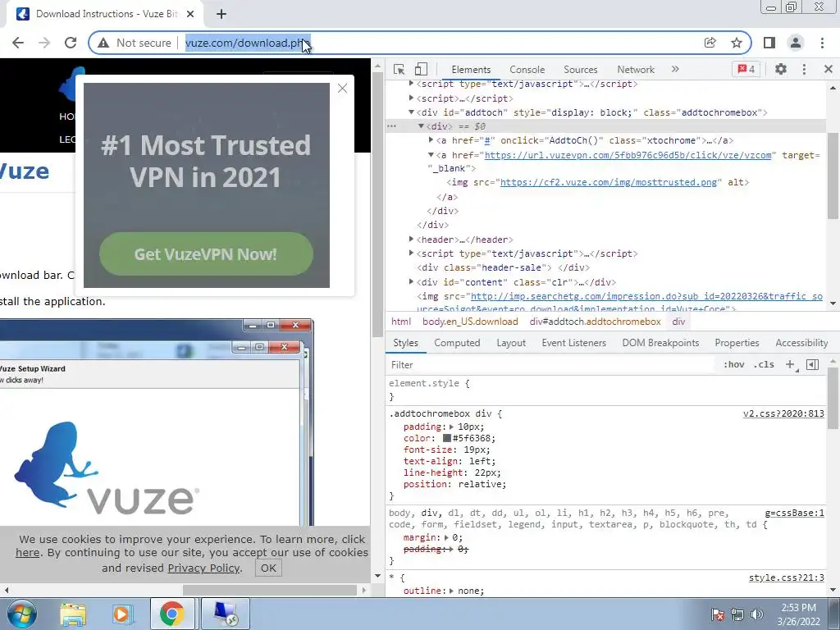
Task: Open the style.css?21:3 source link
Action: (787, 577)
